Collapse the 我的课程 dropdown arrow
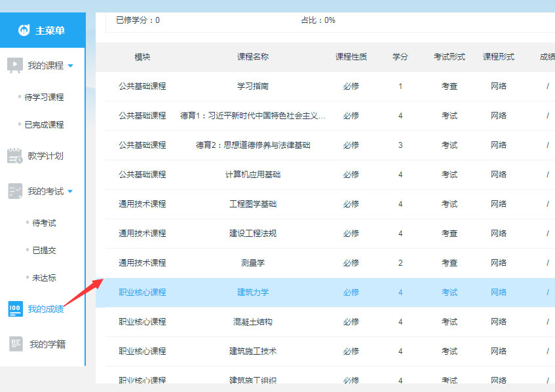The width and height of the screenshot is (555, 392). (71, 65)
